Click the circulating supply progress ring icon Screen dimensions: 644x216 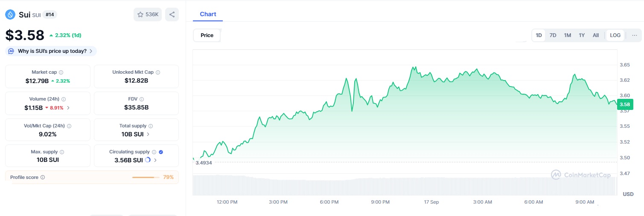click(148, 160)
